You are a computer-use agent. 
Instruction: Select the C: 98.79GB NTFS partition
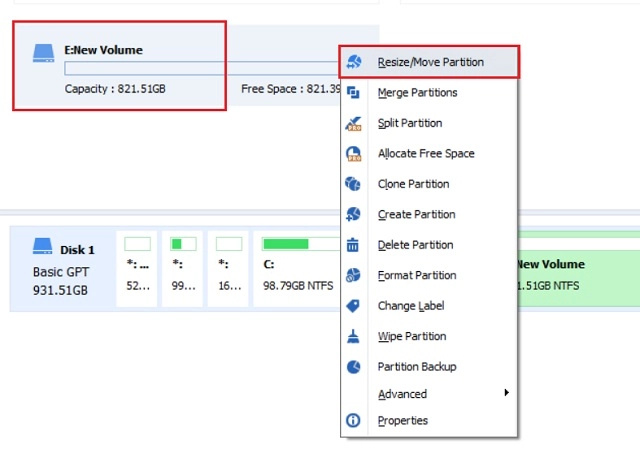296,269
